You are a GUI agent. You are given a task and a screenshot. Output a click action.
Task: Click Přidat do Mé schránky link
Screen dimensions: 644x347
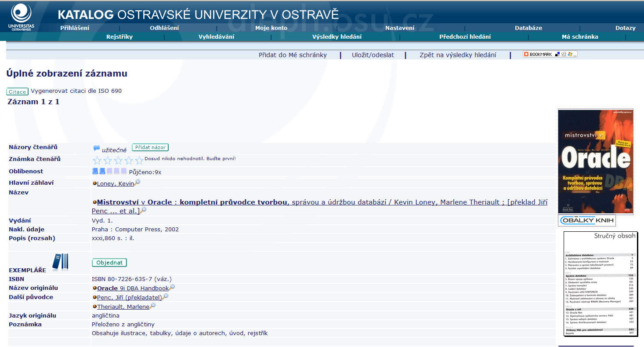point(293,55)
